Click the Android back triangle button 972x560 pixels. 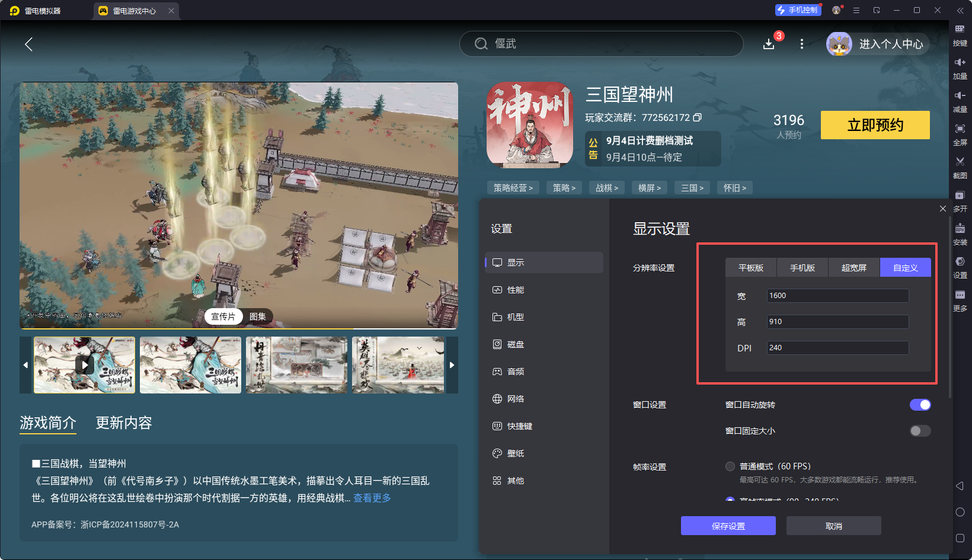(960, 486)
